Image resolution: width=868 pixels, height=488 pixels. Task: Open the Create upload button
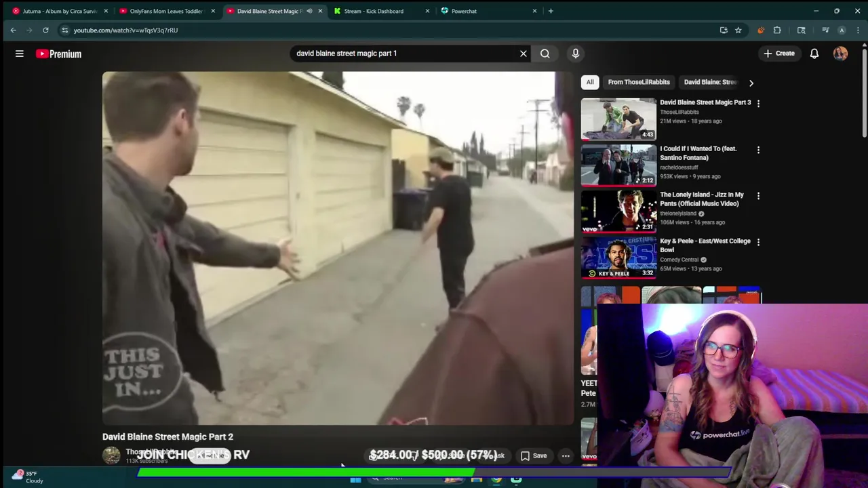click(778, 54)
